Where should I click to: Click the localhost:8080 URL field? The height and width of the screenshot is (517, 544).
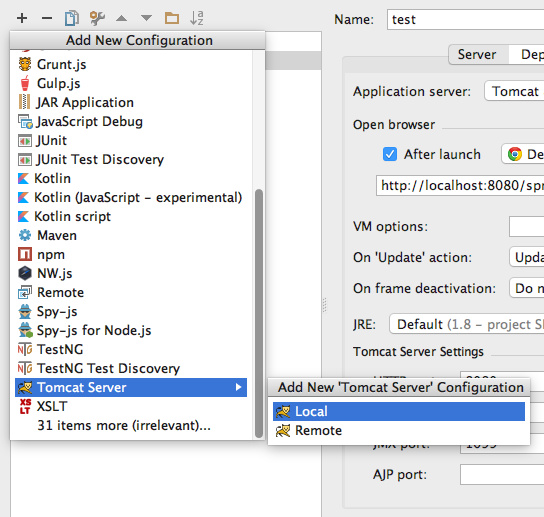pyautogui.click(x=460, y=185)
